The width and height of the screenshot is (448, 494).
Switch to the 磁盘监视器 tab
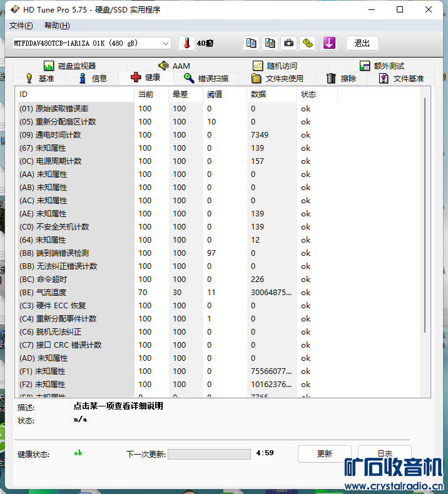(x=70, y=66)
